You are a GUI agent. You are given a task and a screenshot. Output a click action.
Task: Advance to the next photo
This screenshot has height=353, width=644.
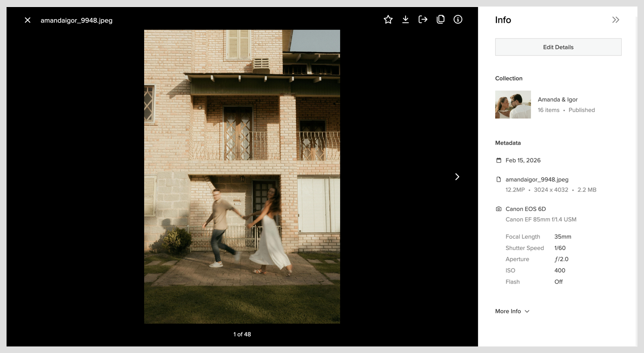click(457, 177)
